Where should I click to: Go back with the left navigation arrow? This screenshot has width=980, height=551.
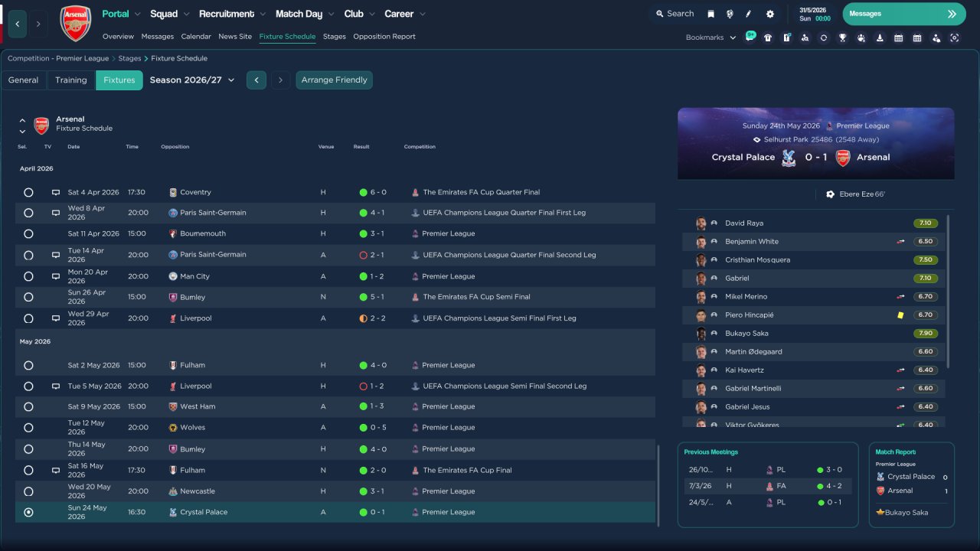[18, 24]
